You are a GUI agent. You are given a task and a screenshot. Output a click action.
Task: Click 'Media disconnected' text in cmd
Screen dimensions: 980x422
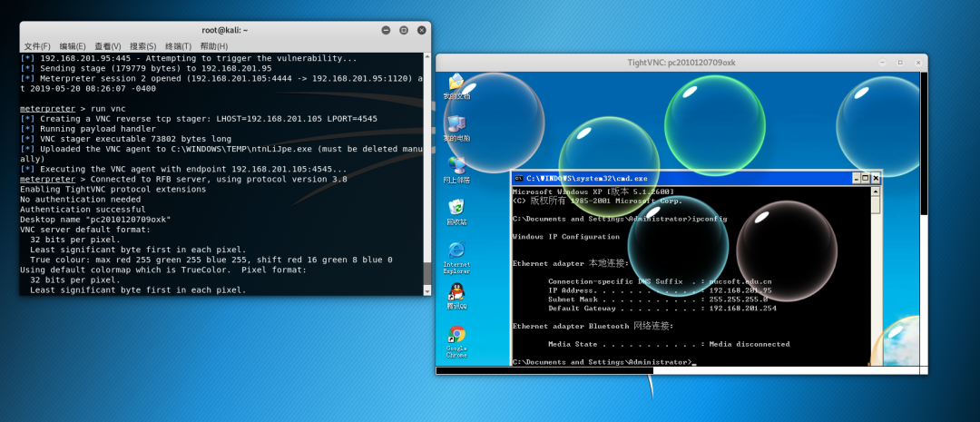(x=750, y=345)
